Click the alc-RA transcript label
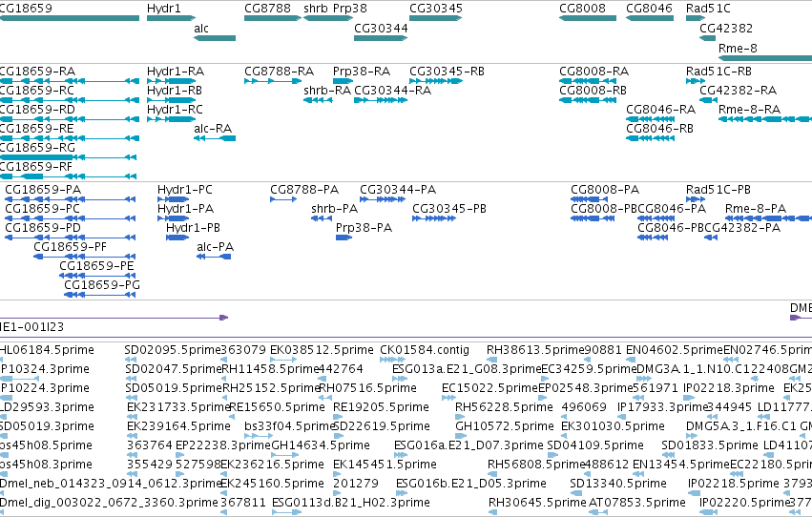The image size is (812, 517). (x=213, y=129)
